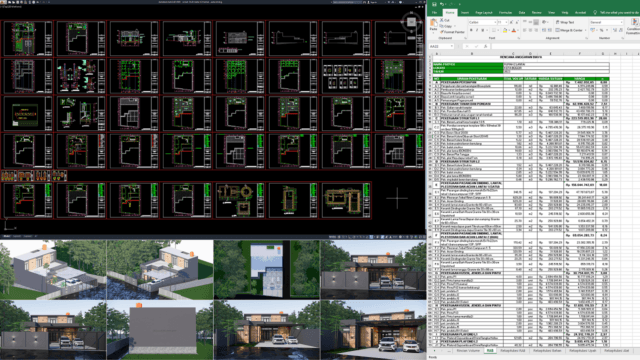Open the gray back wall render thumbnail

[160, 330]
